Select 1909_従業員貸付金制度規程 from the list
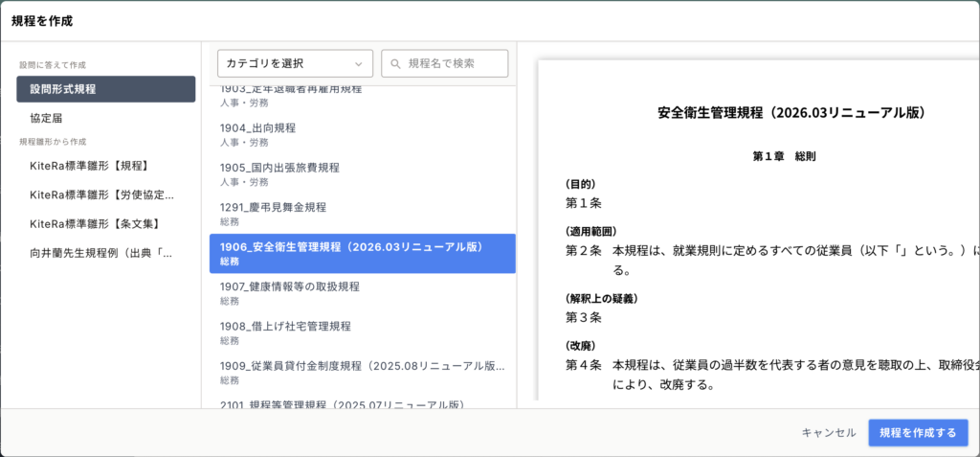The image size is (980, 457). coord(362,372)
